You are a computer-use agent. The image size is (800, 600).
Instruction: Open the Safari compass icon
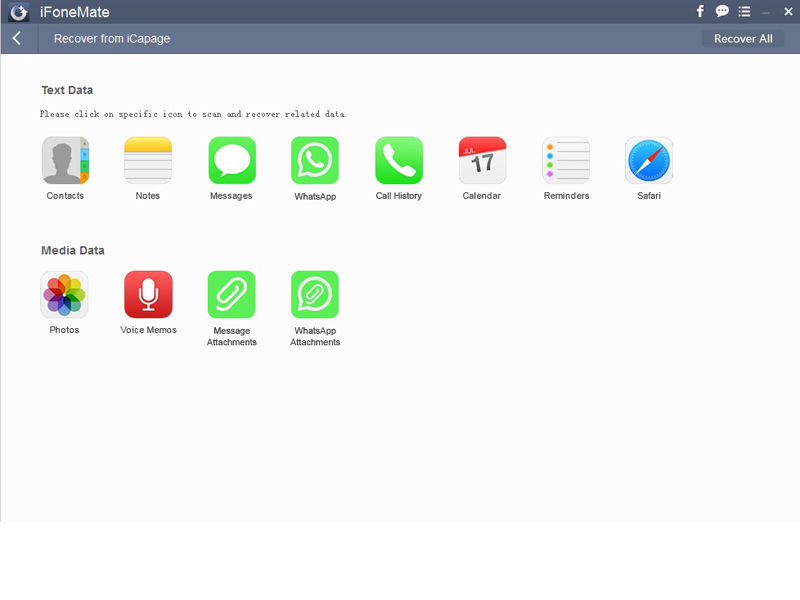pyautogui.click(x=649, y=160)
